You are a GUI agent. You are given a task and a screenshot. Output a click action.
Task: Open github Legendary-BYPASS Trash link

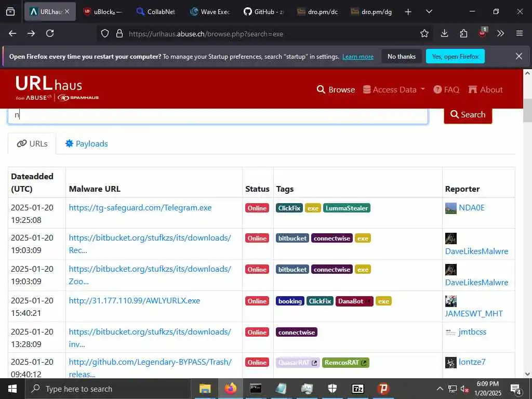(150, 368)
